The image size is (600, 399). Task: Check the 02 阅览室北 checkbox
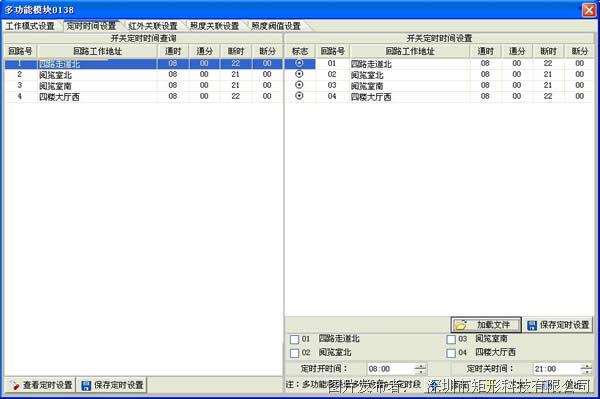click(x=294, y=353)
